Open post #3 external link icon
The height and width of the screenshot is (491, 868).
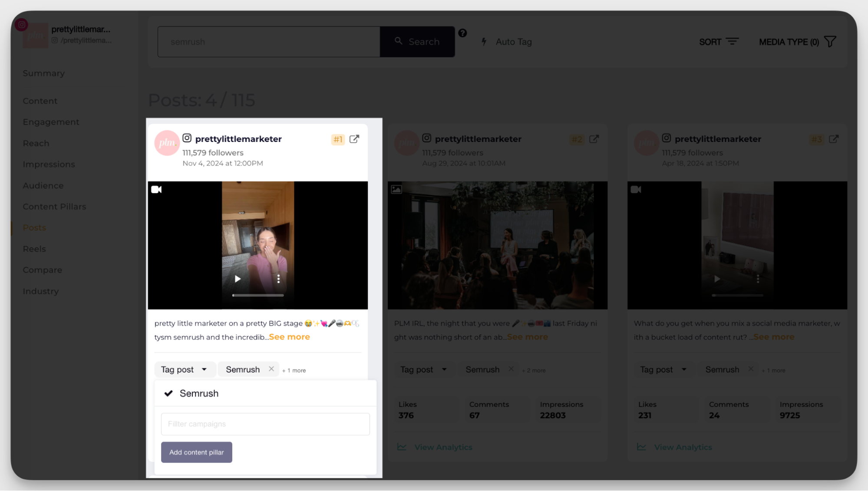coord(834,139)
